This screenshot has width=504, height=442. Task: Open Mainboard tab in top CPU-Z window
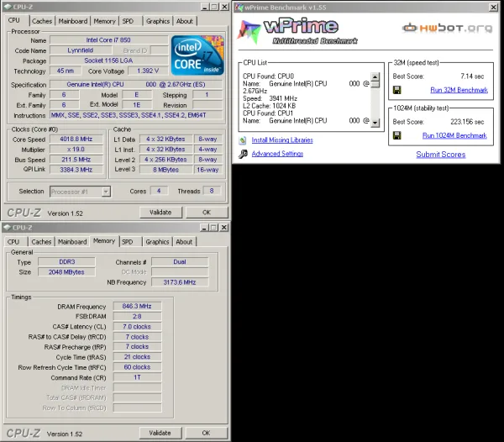pos(72,21)
